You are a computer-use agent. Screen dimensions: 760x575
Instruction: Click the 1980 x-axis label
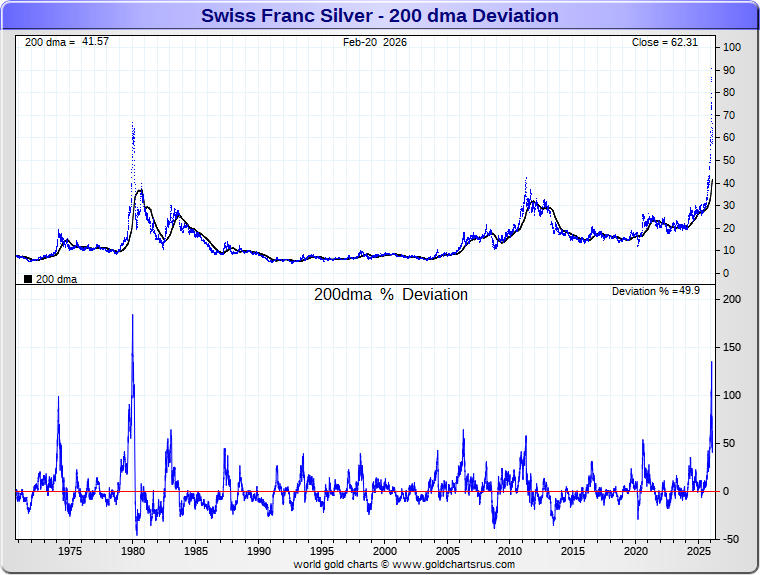[133, 551]
